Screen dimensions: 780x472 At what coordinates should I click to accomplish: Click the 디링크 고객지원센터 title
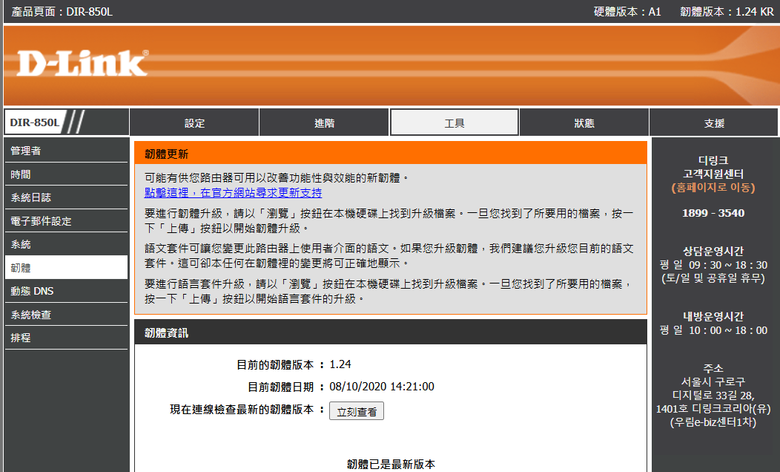click(713, 167)
